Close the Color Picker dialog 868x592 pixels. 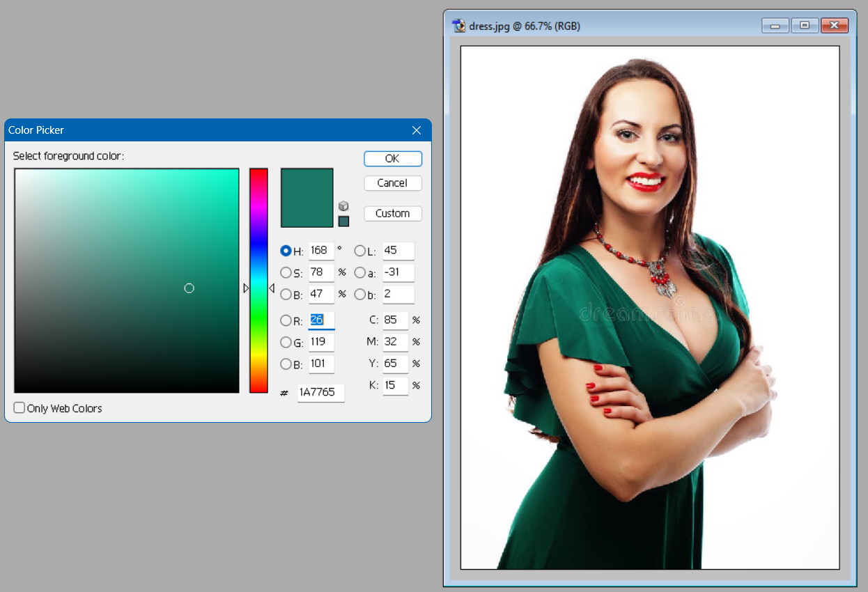(x=417, y=130)
